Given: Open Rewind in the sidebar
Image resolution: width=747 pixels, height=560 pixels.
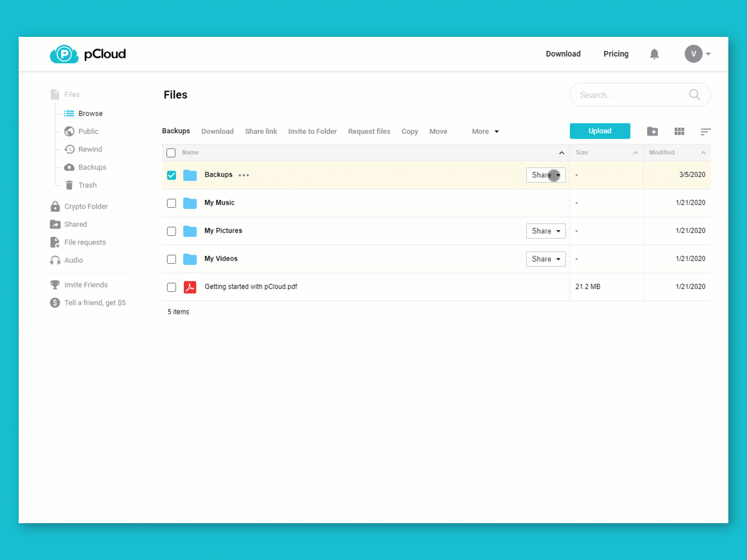Looking at the screenshot, I should 90,149.
